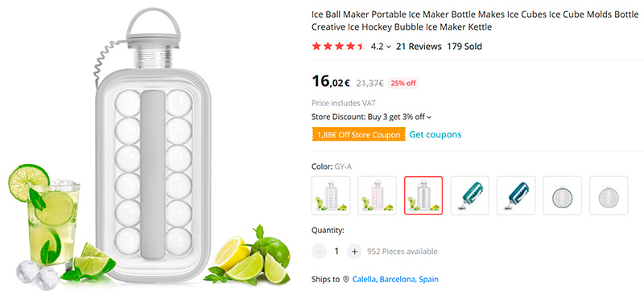This screenshot has width=644, height=291.
Task: Click the 25% off discount tag
Action: point(403,84)
